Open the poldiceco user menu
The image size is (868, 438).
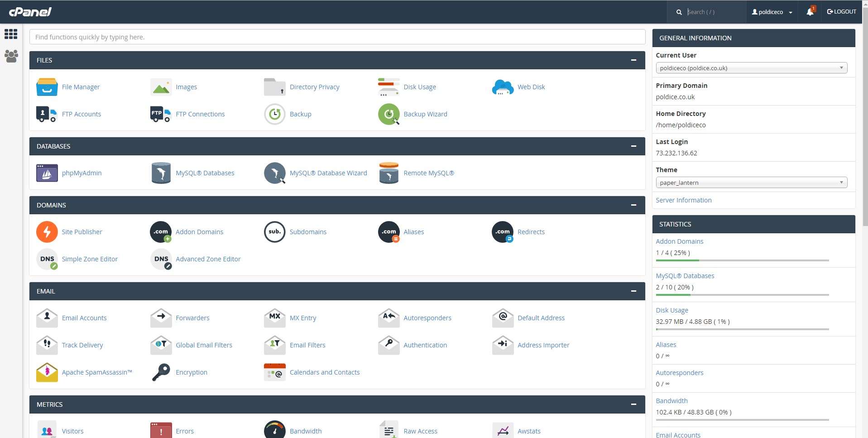[772, 12]
